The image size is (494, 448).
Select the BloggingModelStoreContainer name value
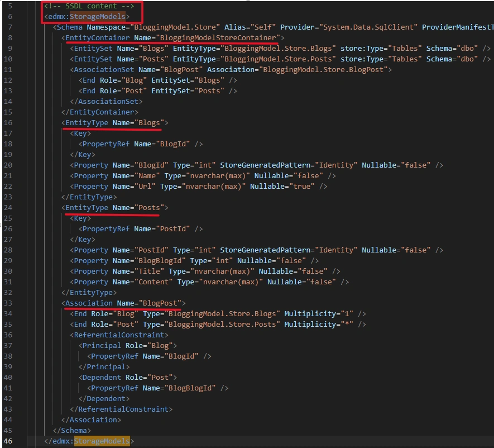click(218, 38)
